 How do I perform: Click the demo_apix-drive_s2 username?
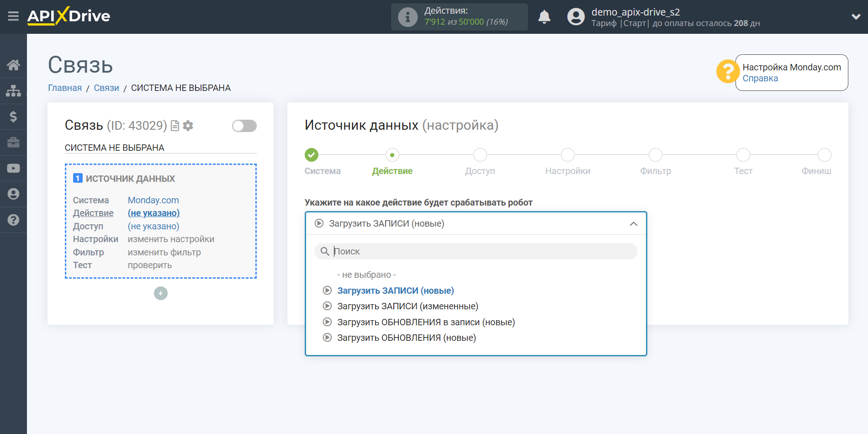(x=635, y=12)
